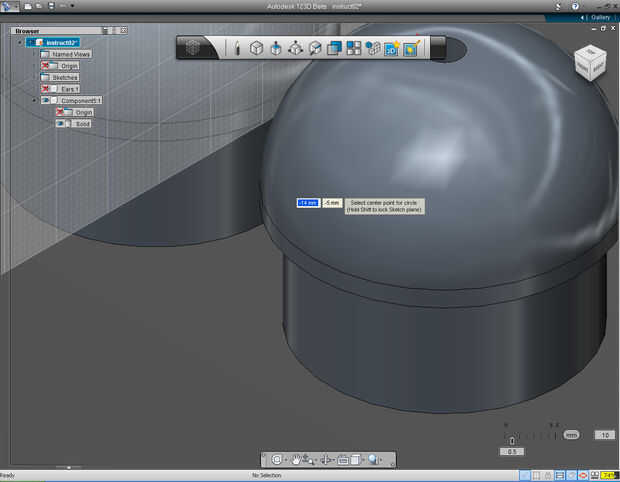This screenshot has width=620, height=482.
Task: Click the ViewCube in corner
Action: (x=590, y=63)
